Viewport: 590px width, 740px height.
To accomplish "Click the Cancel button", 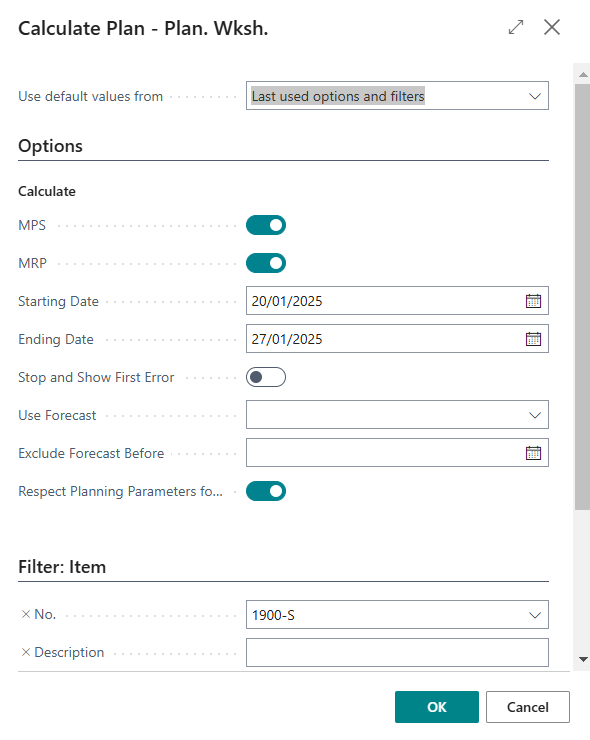I will [528, 707].
